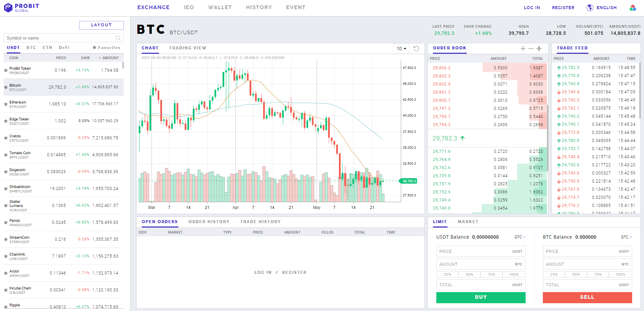Focus the Symbol or name search field
The width and height of the screenshot is (644, 311).
pos(64,38)
